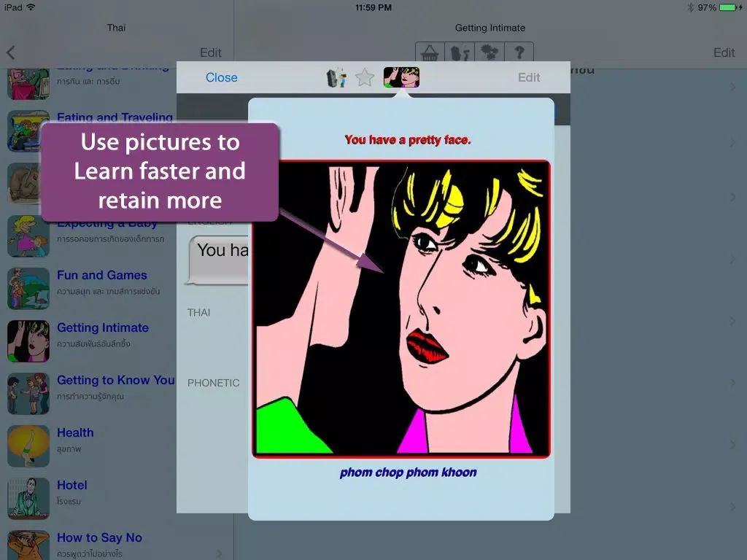The width and height of the screenshot is (747, 560).
Task: Tap the 'You have a pretty face.' caption
Action: point(408,140)
